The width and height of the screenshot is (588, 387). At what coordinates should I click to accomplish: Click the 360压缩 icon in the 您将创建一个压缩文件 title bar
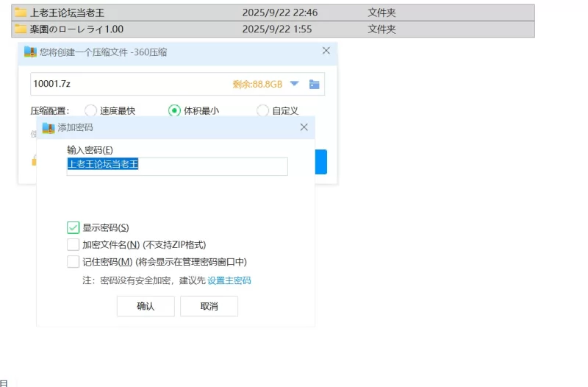point(30,52)
